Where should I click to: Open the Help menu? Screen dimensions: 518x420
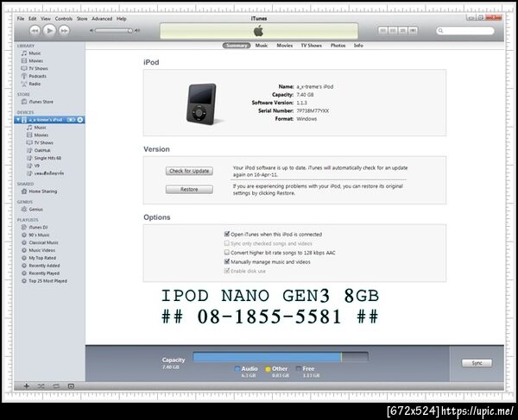point(121,18)
